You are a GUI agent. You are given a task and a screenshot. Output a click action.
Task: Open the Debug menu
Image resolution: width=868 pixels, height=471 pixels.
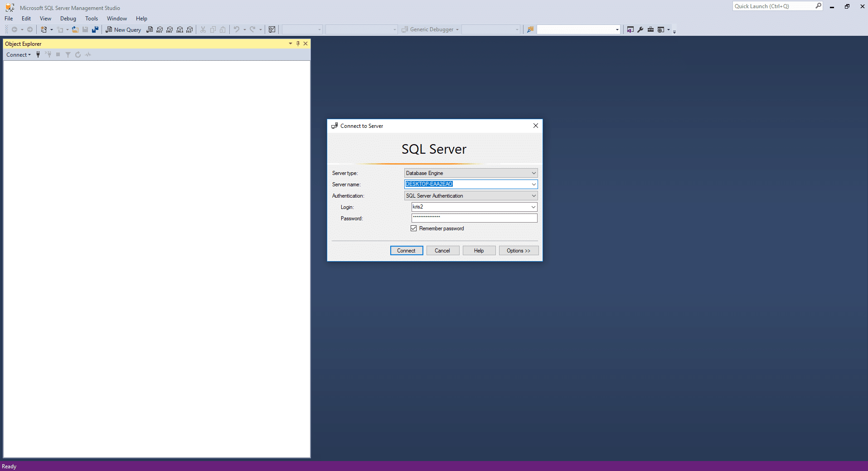[x=68, y=19]
